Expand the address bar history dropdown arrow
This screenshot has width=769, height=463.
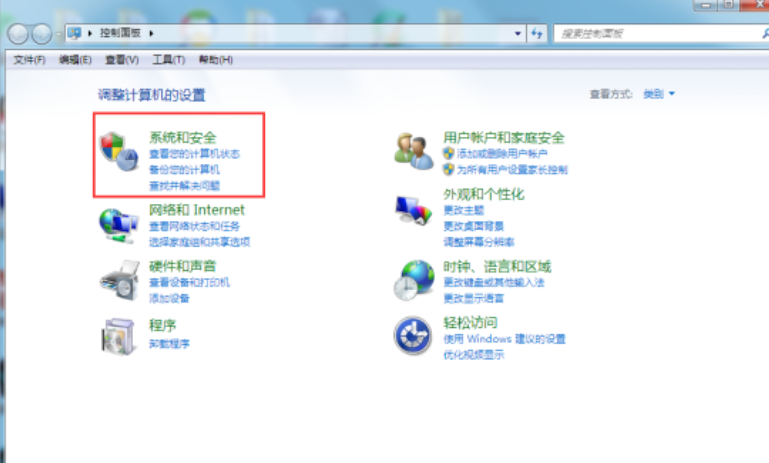coord(517,33)
